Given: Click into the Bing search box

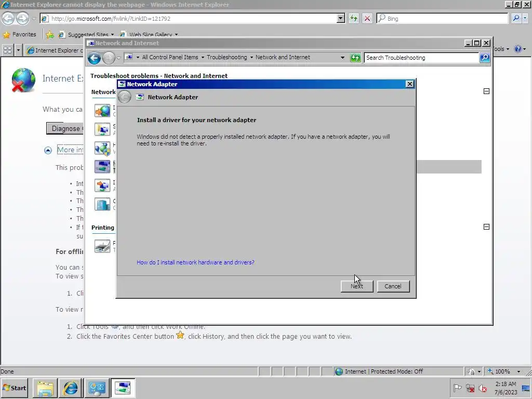Looking at the screenshot, I should point(442,18).
